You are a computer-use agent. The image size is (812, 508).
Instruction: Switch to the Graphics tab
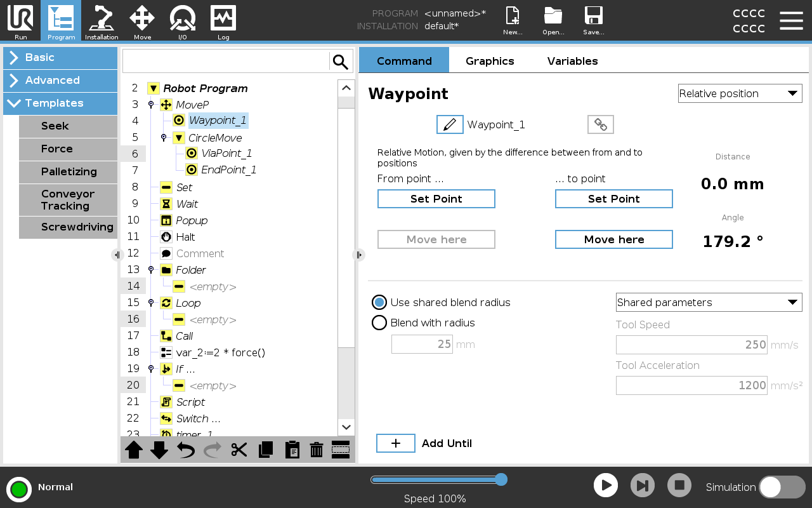pyautogui.click(x=490, y=61)
